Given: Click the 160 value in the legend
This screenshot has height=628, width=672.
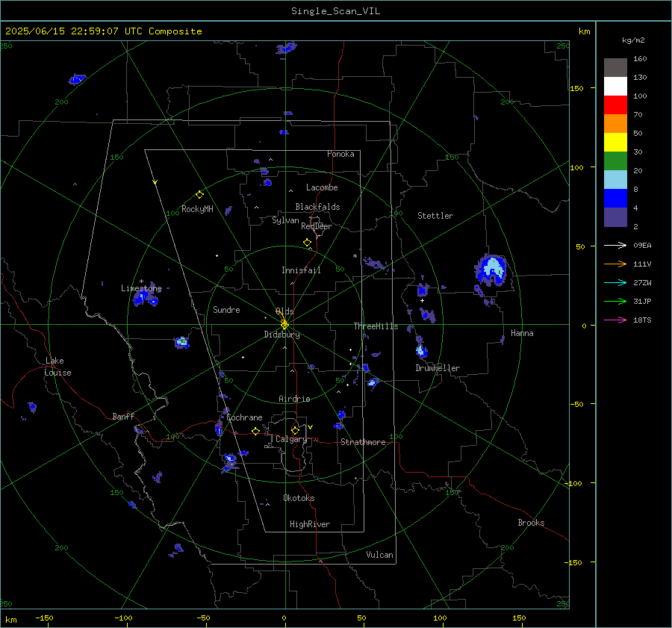Looking at the screenshot, I should pyautogui.click(x=640, y=59).
